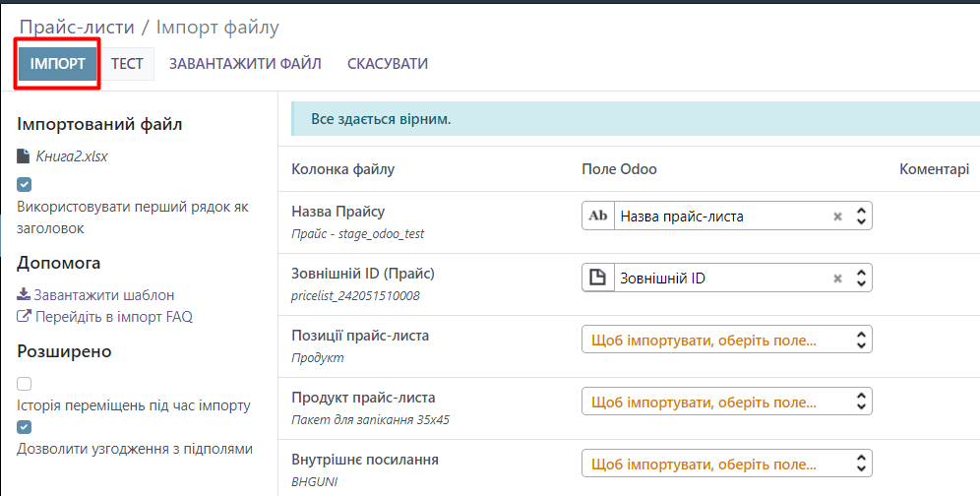Clear the Зовнішній ID field with x icon

(837, 279)
